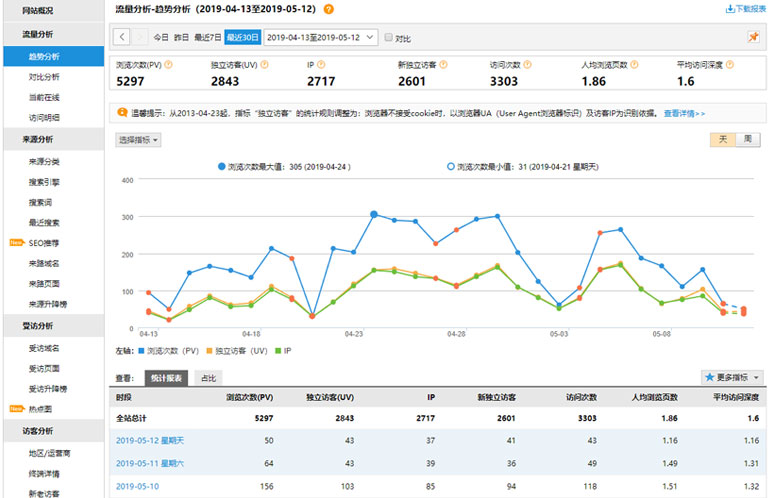Sort table by 访问次数 column header

click(581, 397)
